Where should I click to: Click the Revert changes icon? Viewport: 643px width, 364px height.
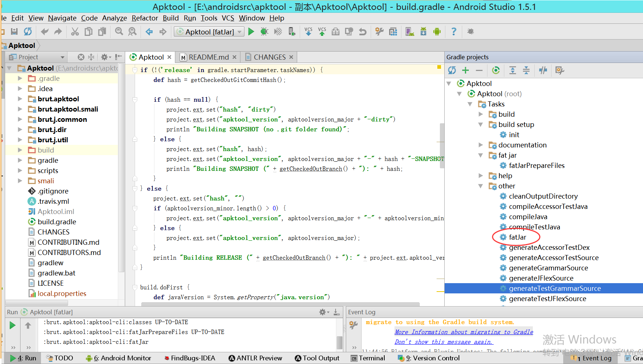[363, 32]
